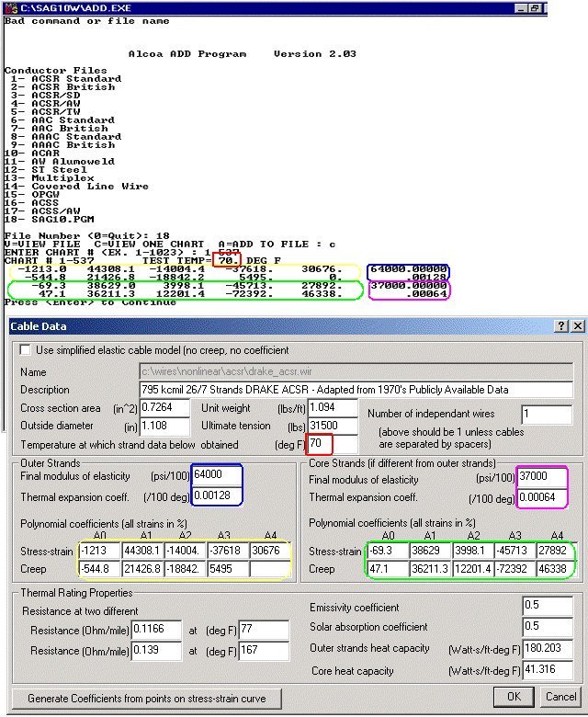Open the Cable Data help question-mark button
Image resolution: width=588 pixels, height=717 pixels.
click(561, 325)
